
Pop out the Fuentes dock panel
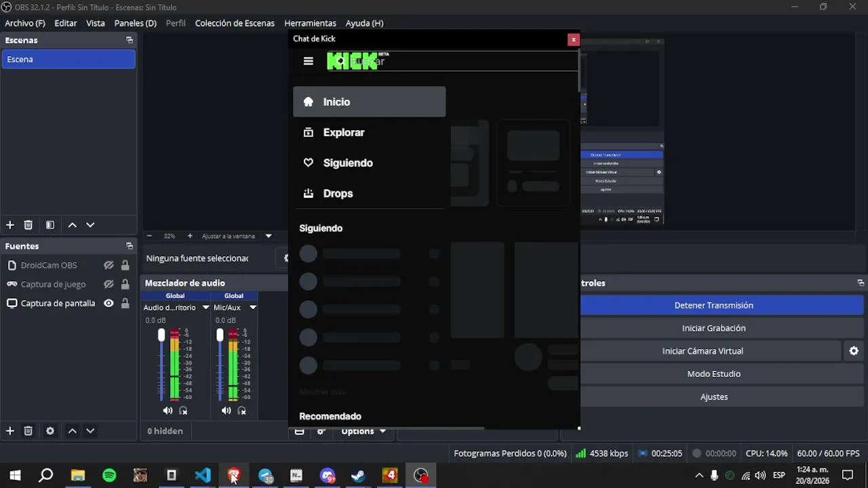pyautogui.click(x=130, y=246)
